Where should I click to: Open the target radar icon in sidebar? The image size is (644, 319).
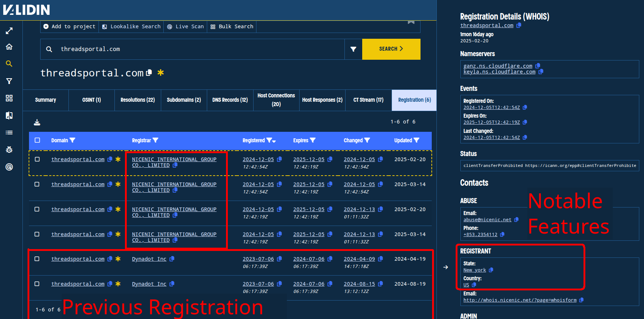pyautogui.click(x=9, y=167)
